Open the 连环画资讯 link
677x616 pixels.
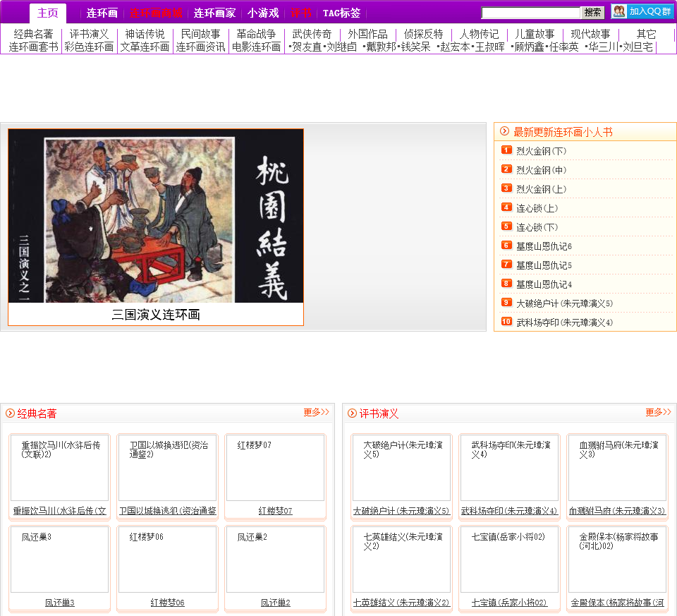[x=200, y=47]
